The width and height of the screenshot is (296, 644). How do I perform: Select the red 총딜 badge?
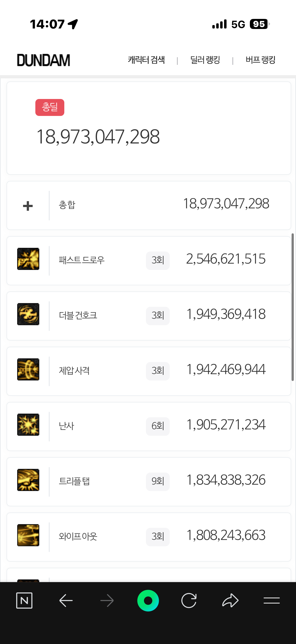click(x=50, y=108)
